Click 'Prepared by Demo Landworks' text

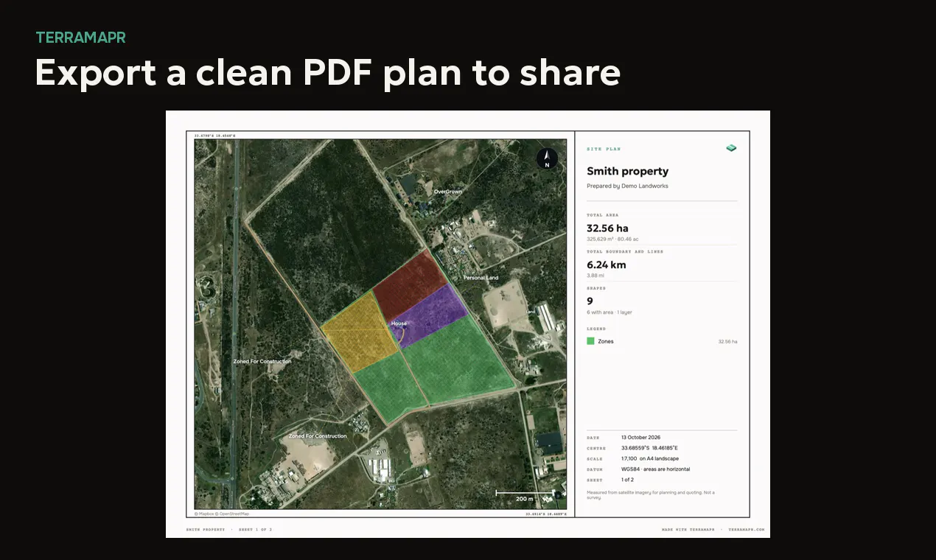coord(627,186)
